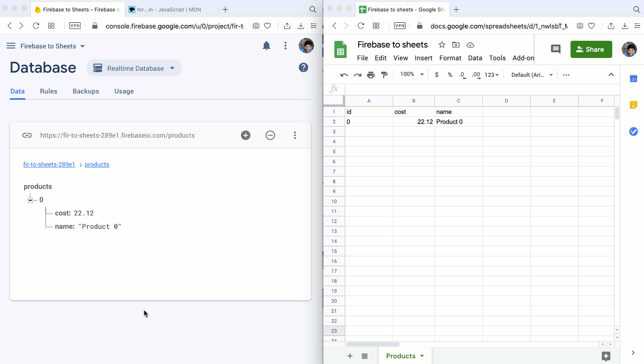Expand Sheets side panel arrow
The width and height of the screenshot is (644, 364).
[633, 353]
